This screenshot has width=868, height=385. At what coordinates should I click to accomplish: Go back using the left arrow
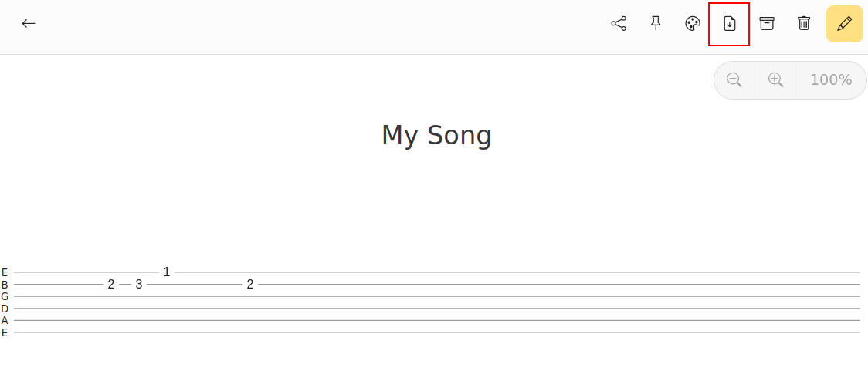[29, 23]
